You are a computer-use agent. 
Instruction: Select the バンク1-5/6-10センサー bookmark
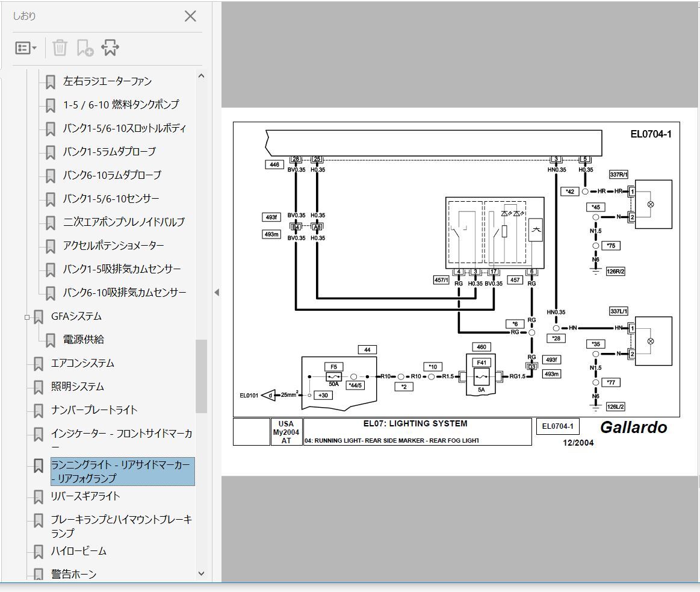(111, 198)
